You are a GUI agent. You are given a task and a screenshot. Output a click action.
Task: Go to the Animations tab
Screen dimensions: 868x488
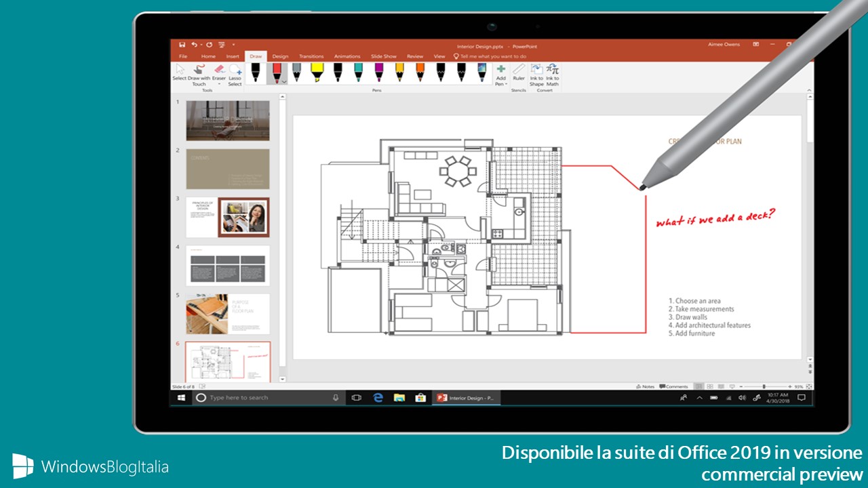[x=347, y=56]
